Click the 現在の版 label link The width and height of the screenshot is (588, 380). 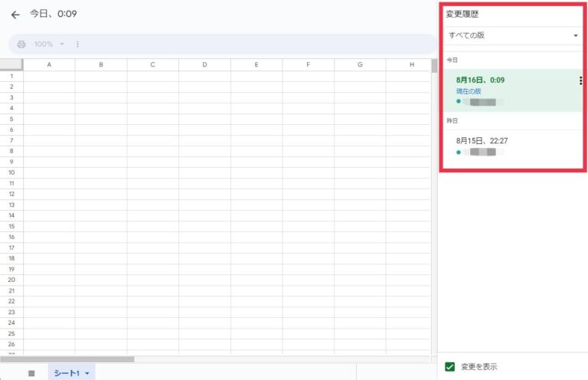point(469,91)
